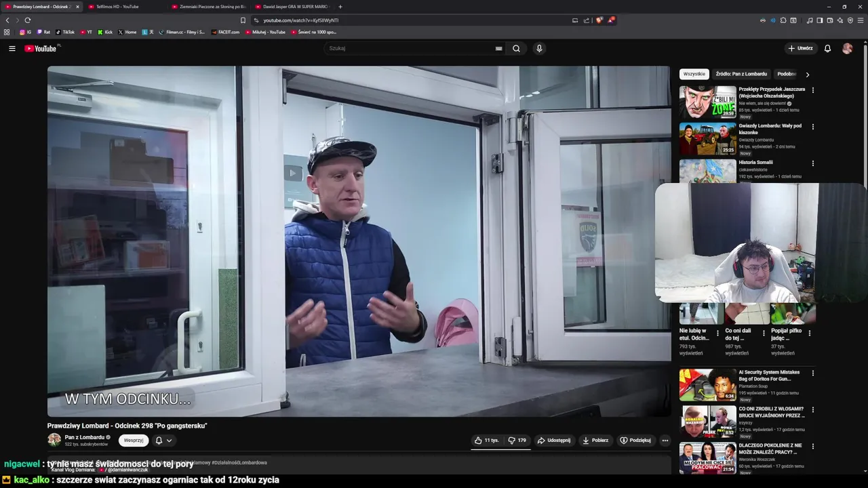The image size is (868, 488).
Task: Open the Brave Wallet icon
Action: click(829, 20)
